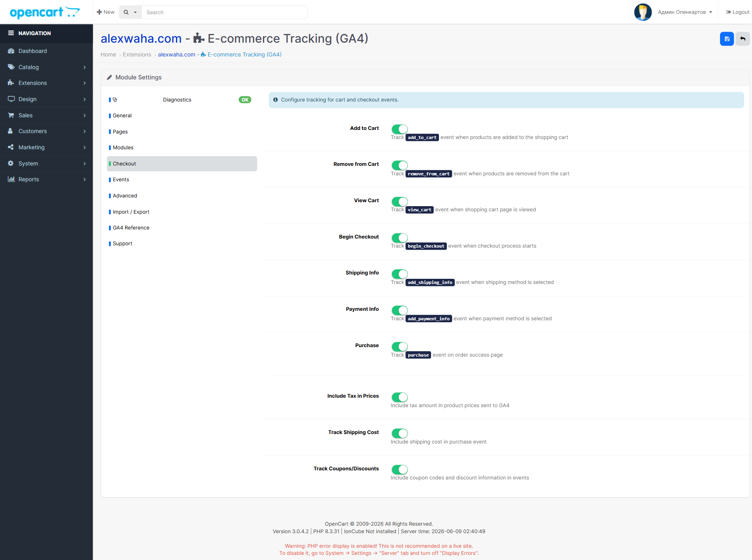Open the Modules tab
The height and width of the screenshot is (560, 752).
[x=182, y=148]
